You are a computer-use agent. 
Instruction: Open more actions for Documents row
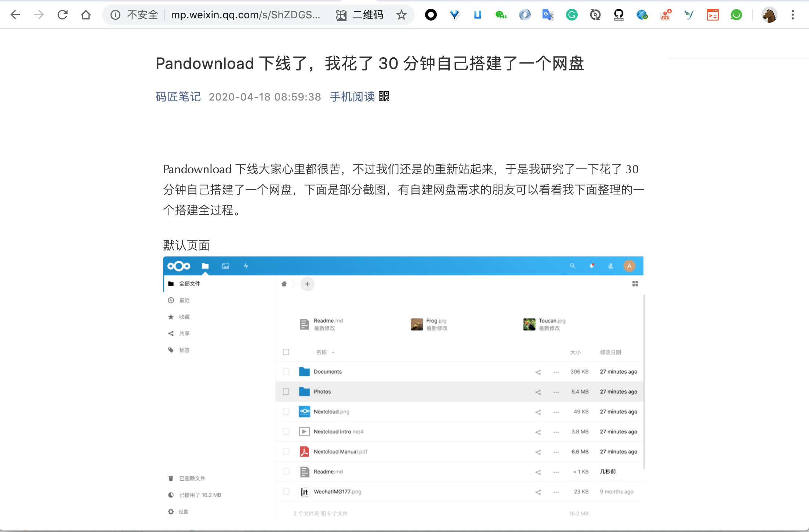point(556,372)
